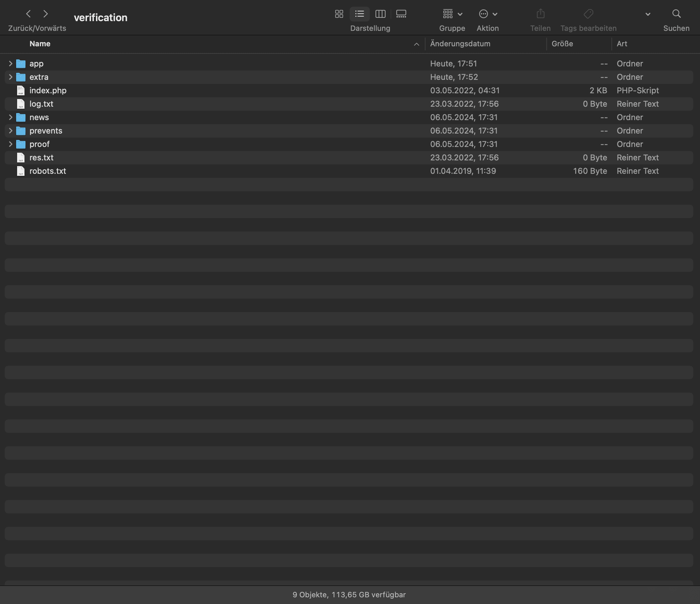This screenshot has height=604, width=700.
Task: Click the date 03.05.2022, 04:31
Action: point(465,91)
